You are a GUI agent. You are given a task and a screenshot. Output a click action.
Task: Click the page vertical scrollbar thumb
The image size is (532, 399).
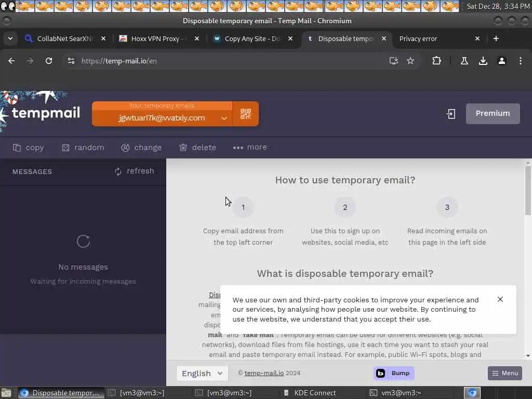tap(528, 190)
